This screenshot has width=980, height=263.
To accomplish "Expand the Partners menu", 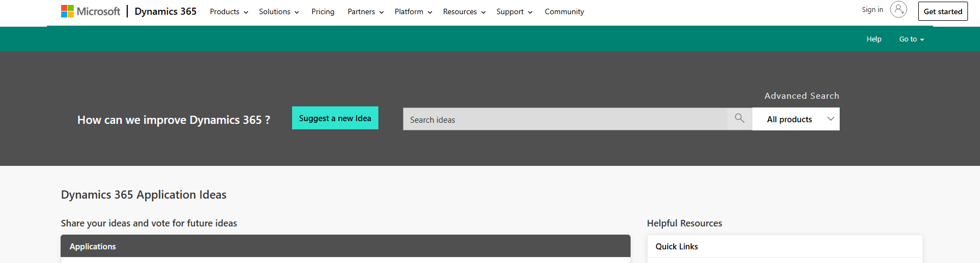I will (x=366, y=11).
